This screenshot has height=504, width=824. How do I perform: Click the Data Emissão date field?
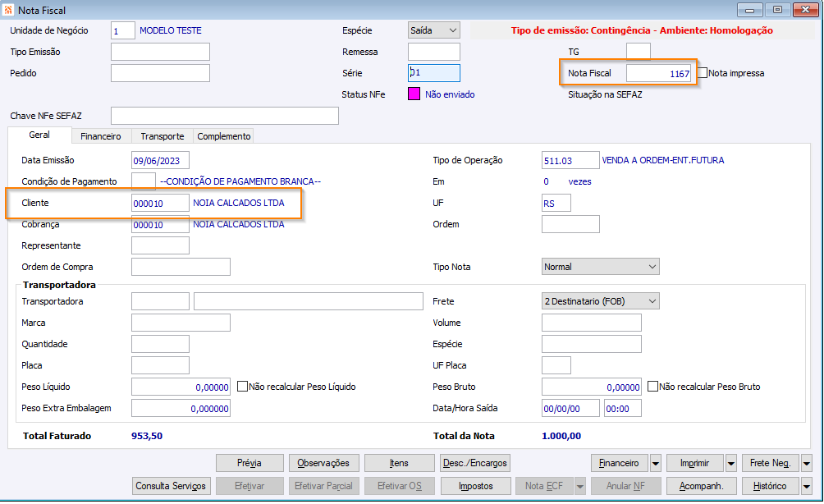(x=160, y=160)
